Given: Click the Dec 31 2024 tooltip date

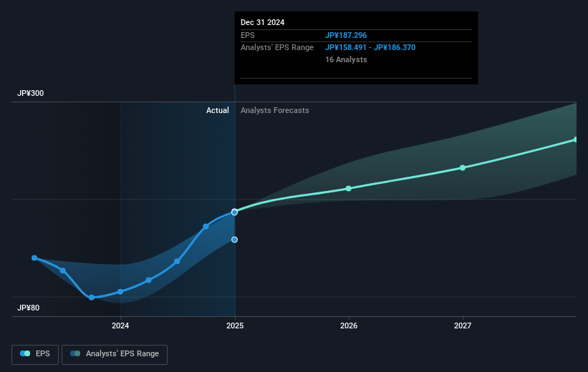Looking at the screenshot, I should (263, 22).
